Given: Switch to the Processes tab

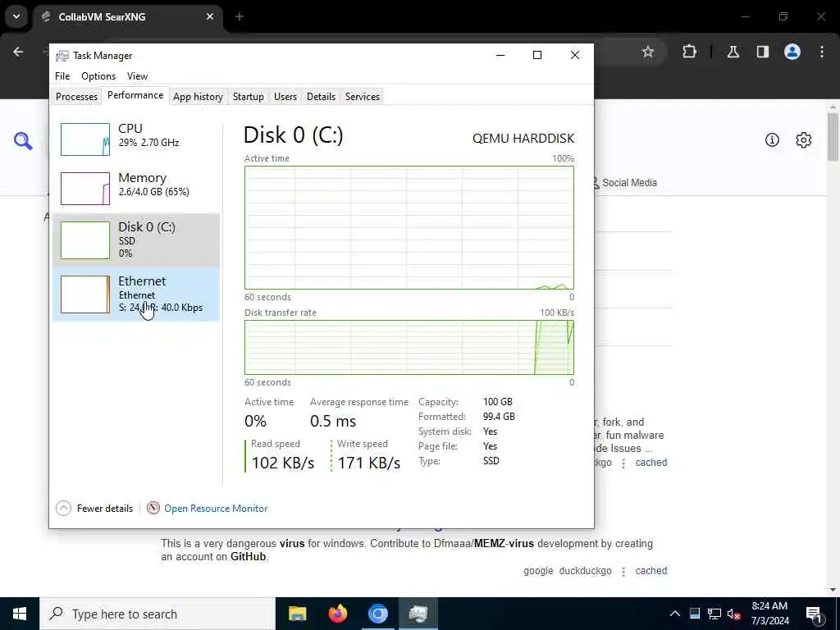Looking at the screenshot, I should click(76, 97).
